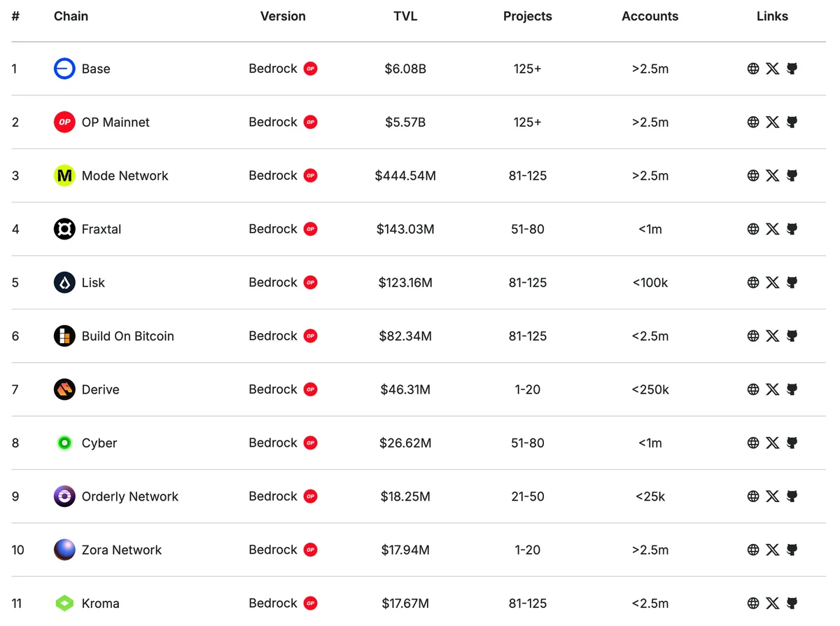Screen dimensions: 840x626
Task: Open Build On Bitcoin's website globe icon
Action: pyautogui.click(x=753, y=336)
